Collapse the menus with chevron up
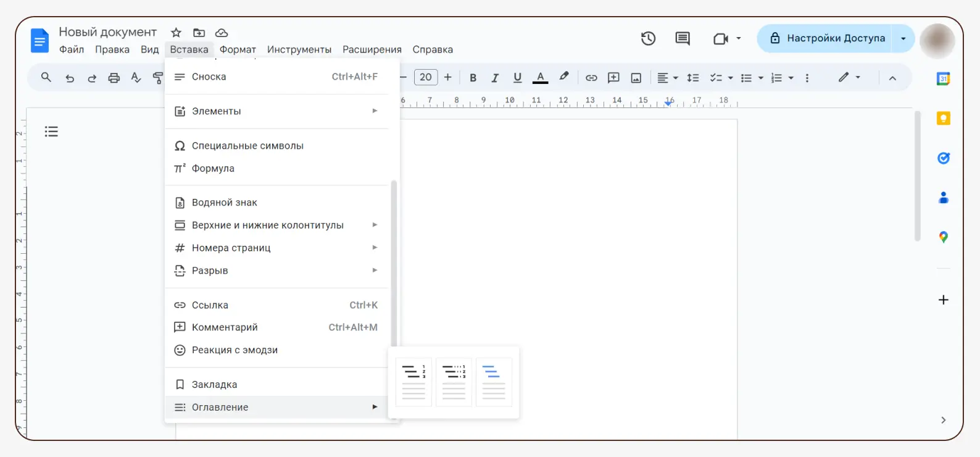980x457 pixels. [x=892, y=78]
